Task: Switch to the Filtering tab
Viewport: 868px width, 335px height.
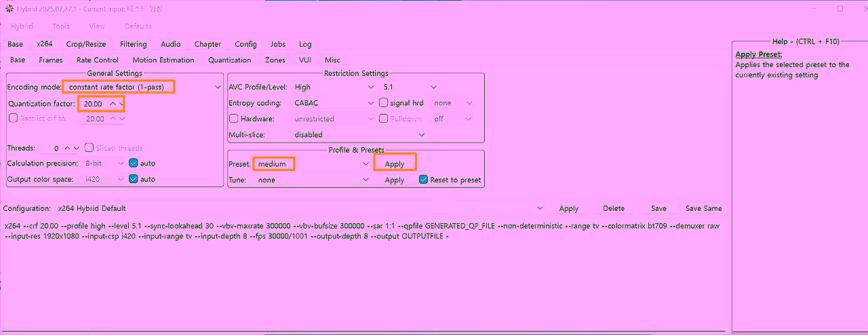Action: [x=134, y=44]
